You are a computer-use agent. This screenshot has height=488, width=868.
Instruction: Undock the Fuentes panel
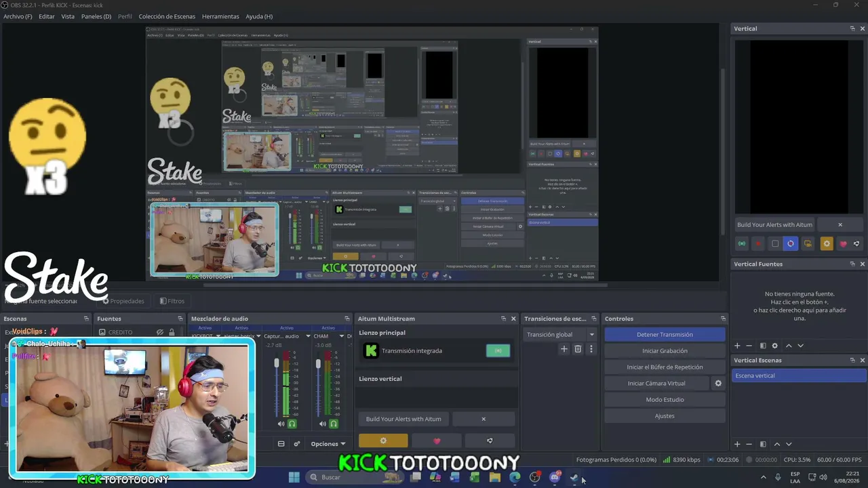pos(180,319)
